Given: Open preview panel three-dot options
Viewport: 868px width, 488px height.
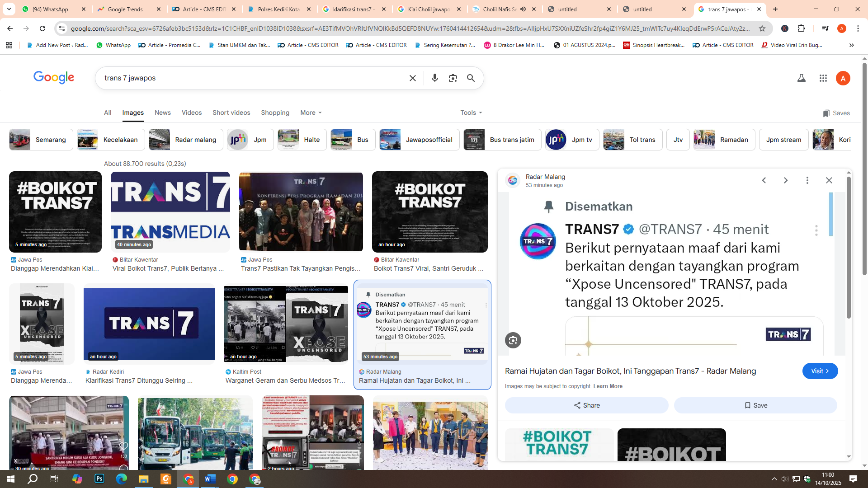Looking at the screenshot, I should pos(807,180).
